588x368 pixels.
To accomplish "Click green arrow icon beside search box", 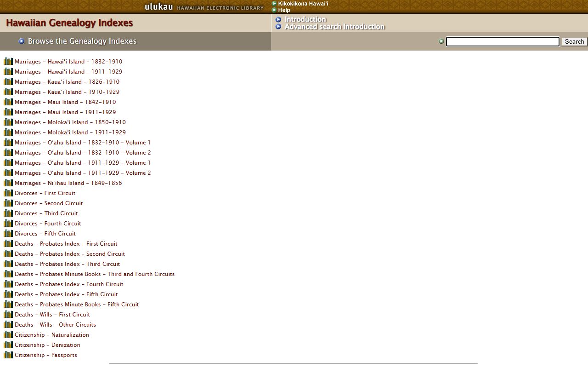I will coord(441,41).
